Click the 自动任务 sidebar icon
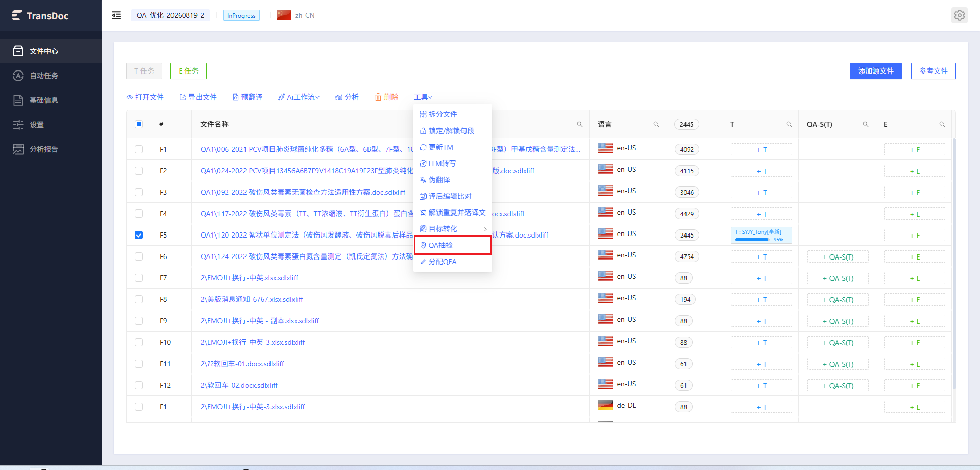The height and width of the screenshot is (470, 980). 18,75
